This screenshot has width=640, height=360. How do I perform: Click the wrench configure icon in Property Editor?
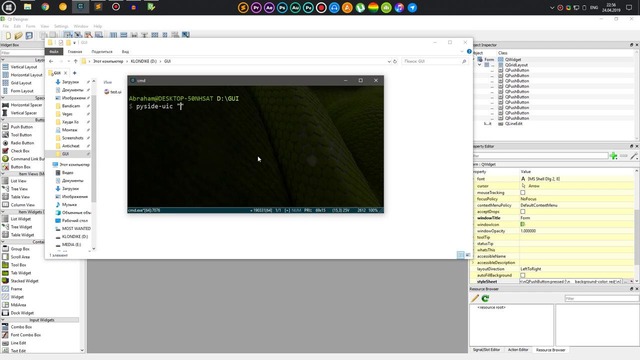click(x=634, y=156)
